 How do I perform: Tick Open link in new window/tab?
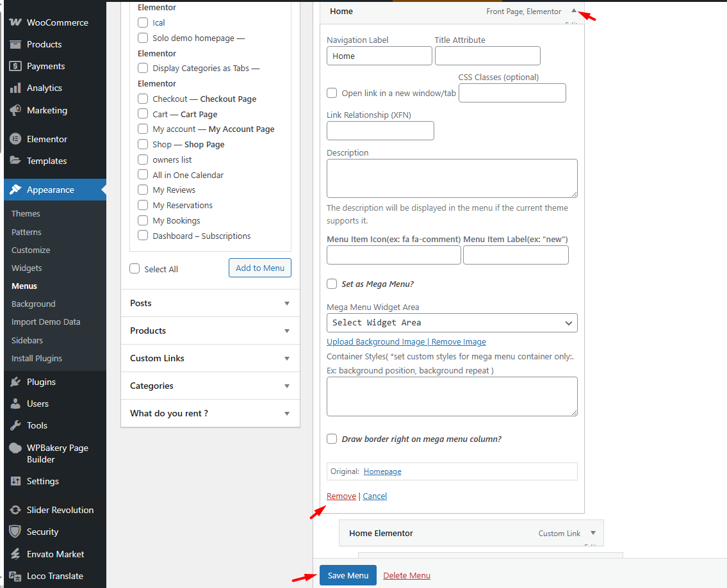coord(332,93)
